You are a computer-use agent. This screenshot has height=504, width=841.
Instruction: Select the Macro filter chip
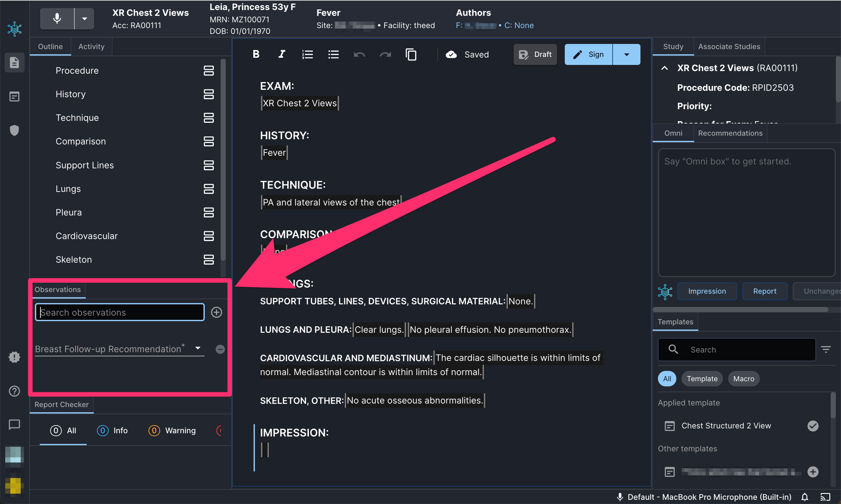coord(743,379)
